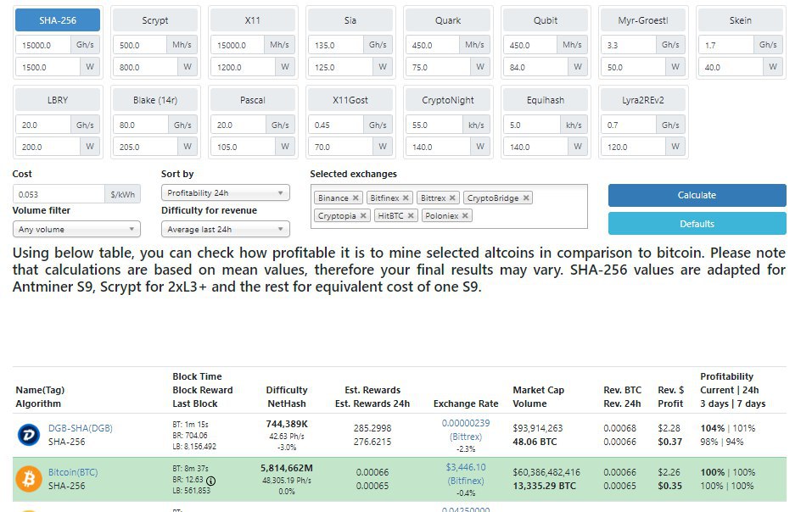Open the DGB-SHA(DGB) coin link
This screenshot has width=812, height=512.
(81, 428)
